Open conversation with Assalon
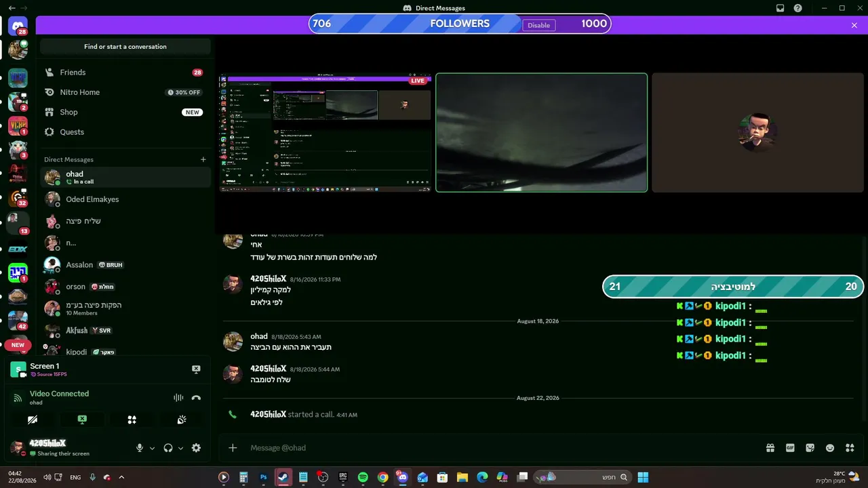868x488 pixels. [x=125, y=265]
